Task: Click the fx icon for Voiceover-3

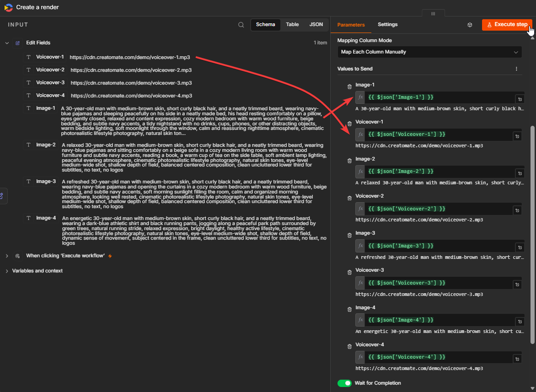Action: [x=360, y=283]
